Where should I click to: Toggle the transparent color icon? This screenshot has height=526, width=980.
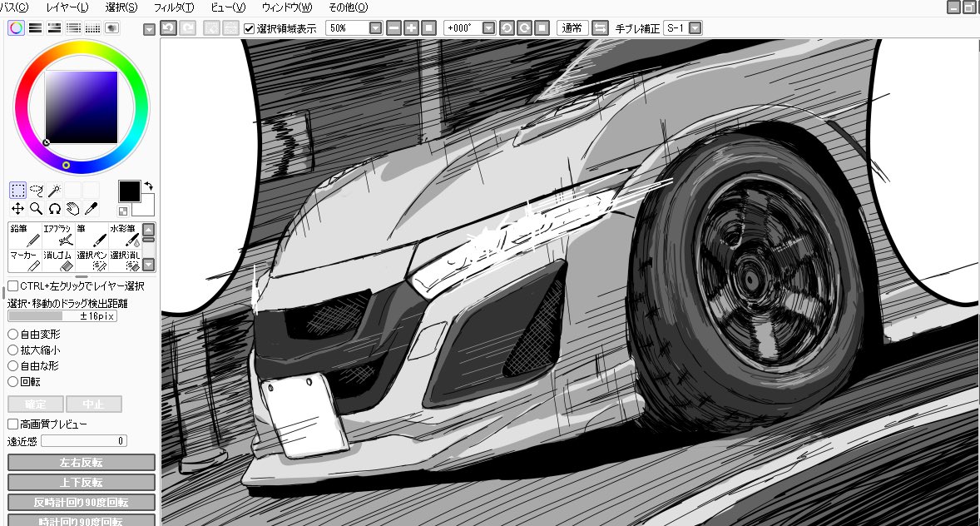[x=123, y=211]
